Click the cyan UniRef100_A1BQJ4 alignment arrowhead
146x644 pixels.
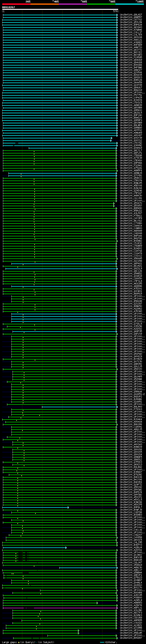click(66, 548)
